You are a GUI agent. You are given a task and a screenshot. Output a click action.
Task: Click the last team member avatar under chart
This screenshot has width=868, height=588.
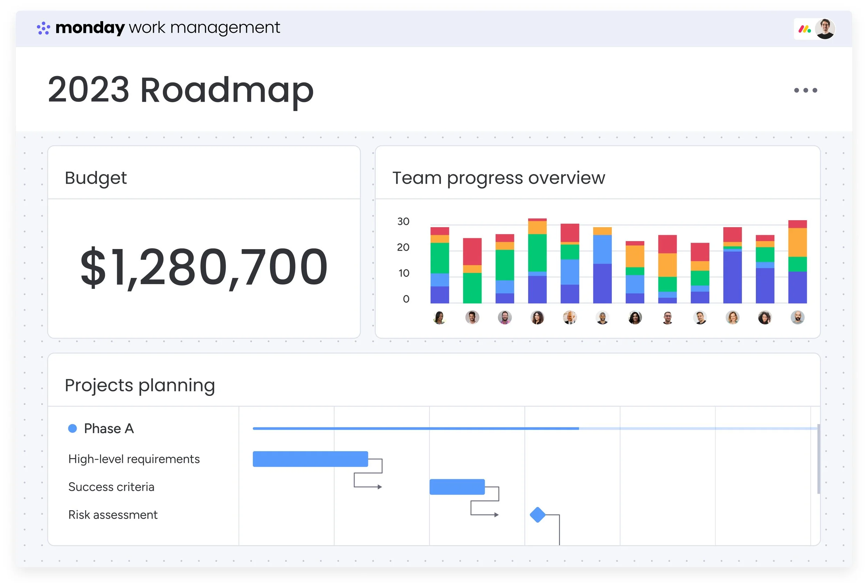(798, 317)
